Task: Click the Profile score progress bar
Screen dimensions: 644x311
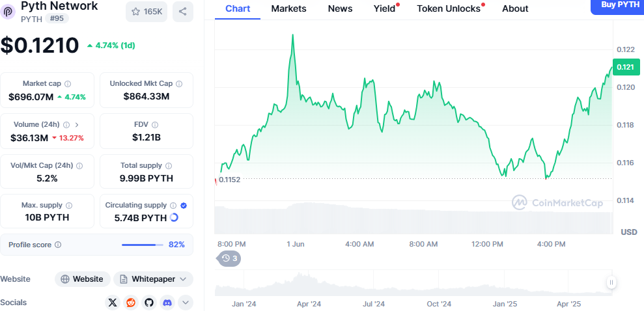Action: tap(142, 245)
